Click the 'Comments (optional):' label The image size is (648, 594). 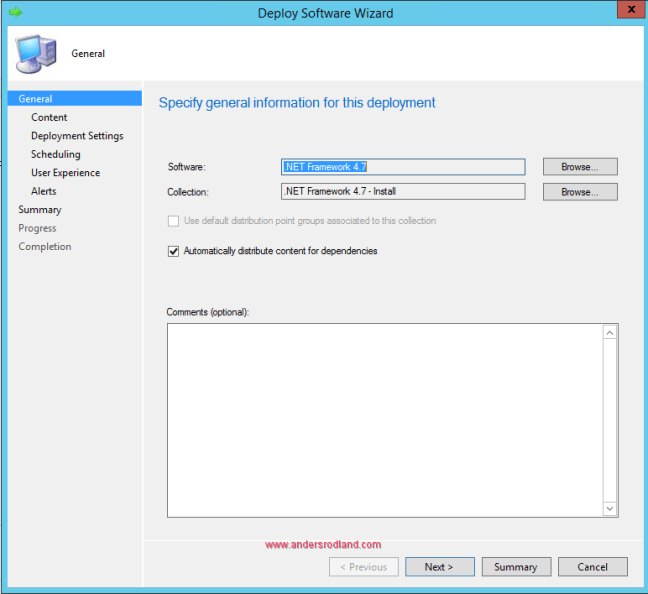[207, 312]
